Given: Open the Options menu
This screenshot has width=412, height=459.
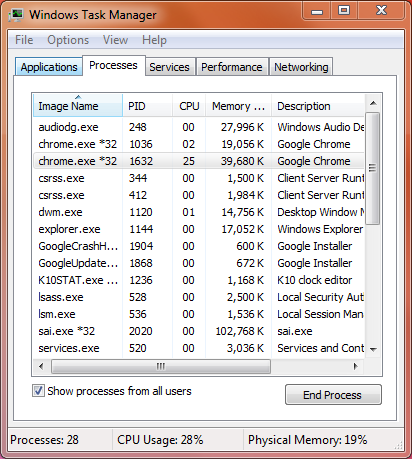Looking at the screenshot, I should coord(68,40).
